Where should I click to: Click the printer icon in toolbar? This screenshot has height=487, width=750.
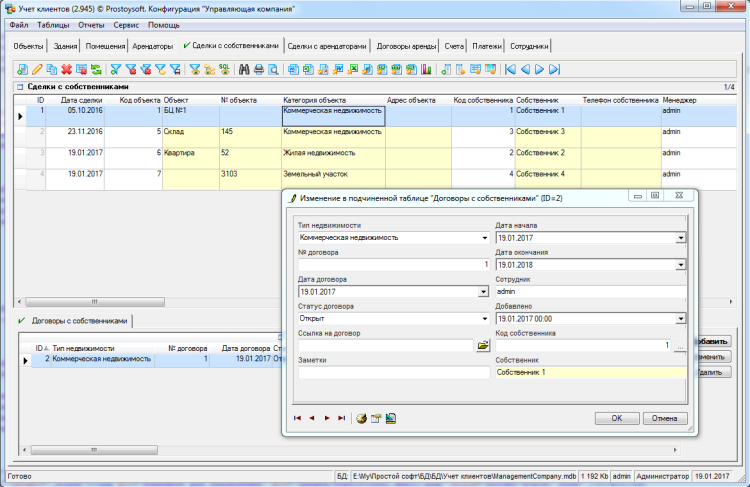pyautogui.click(x=258, y=69)
